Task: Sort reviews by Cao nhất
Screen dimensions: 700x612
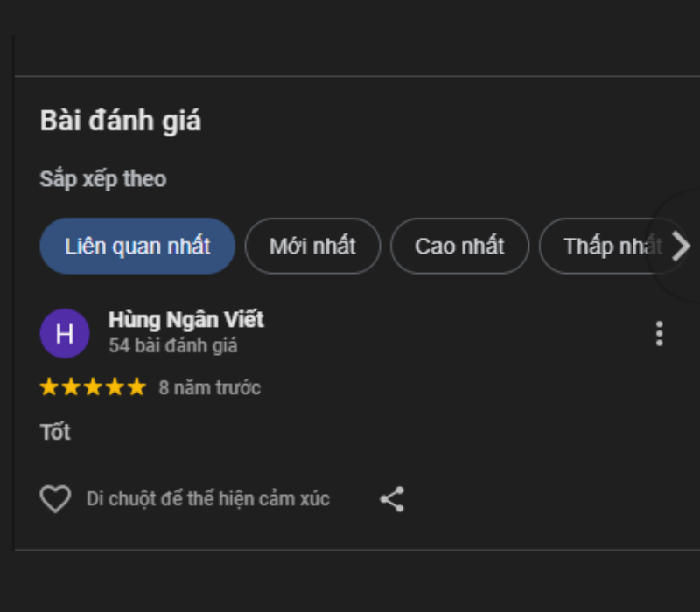Action: coord(459,247)
